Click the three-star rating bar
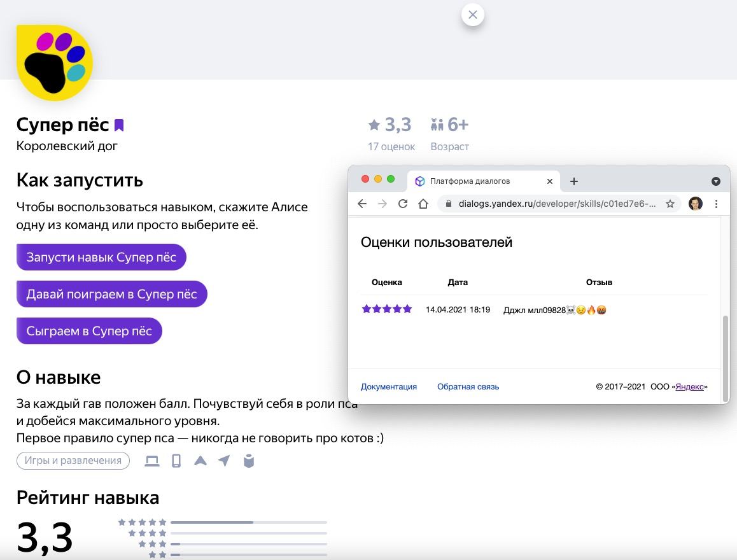Viewport: 737px width, 560px height. (x=249, y=543)
